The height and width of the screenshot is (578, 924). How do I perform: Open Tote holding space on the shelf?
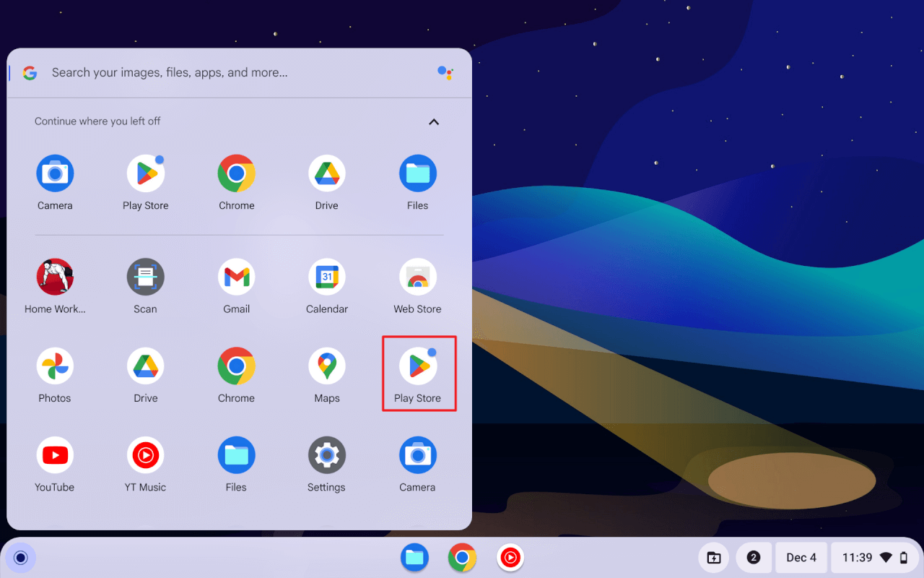click(713, 558)
